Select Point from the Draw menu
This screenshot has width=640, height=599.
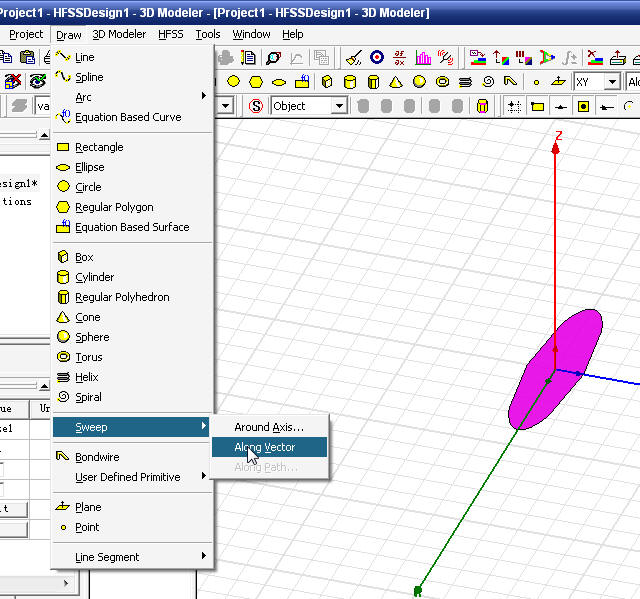click(133, 527)
